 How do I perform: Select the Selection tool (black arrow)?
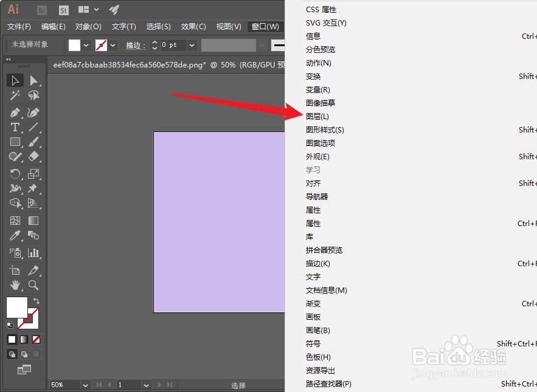pos(15,80)
